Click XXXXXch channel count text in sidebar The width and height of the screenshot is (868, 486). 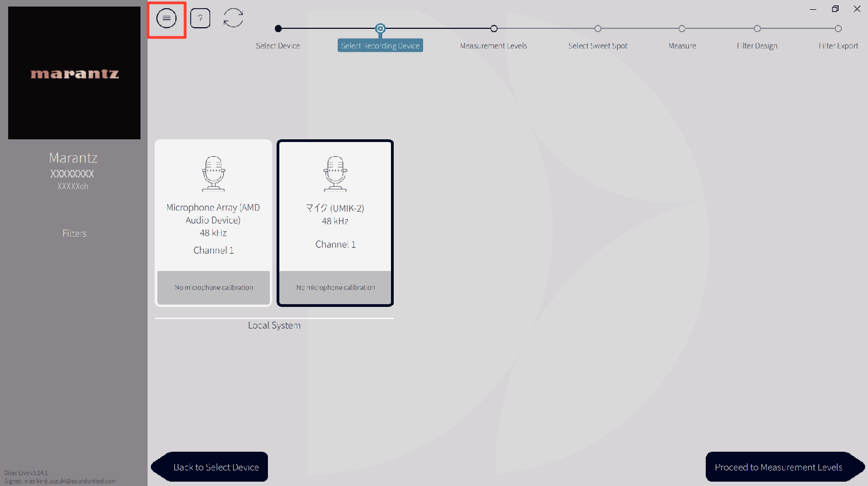[72, 186]
